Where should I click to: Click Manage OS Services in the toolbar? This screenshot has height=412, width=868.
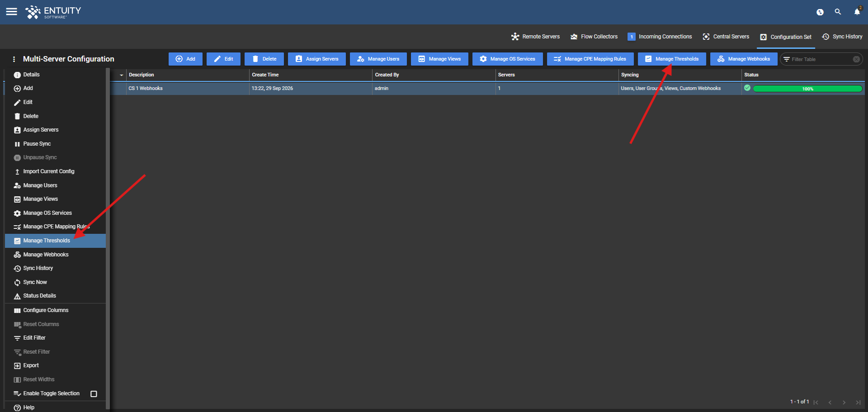[507, 59]
